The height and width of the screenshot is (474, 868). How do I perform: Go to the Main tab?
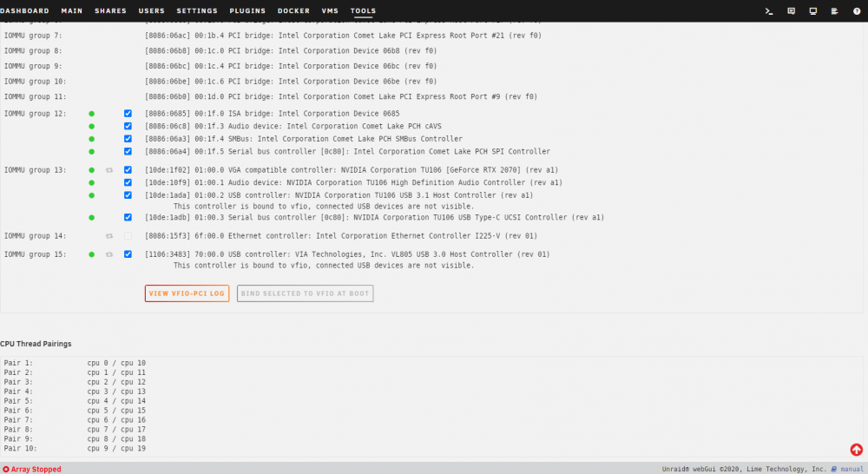coord(72,11)
